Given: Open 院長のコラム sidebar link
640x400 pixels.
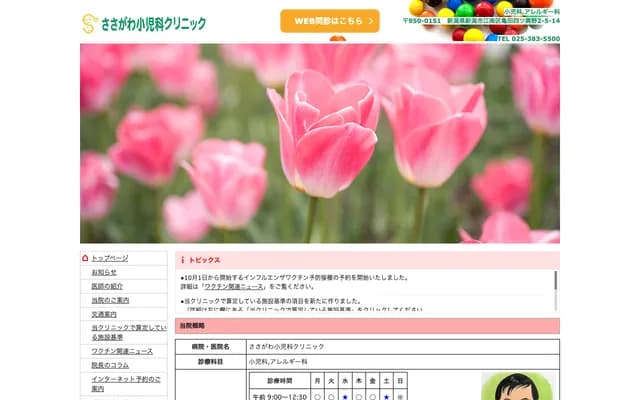Looking at the screenshot, I should [x=110, y=365].
